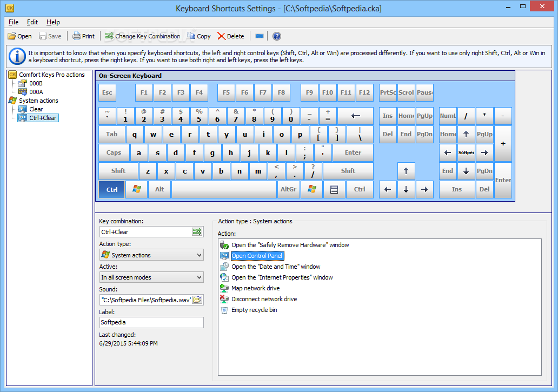Browse for sound file with folder icon
The image size is (558, 392).
pos(197,300)
